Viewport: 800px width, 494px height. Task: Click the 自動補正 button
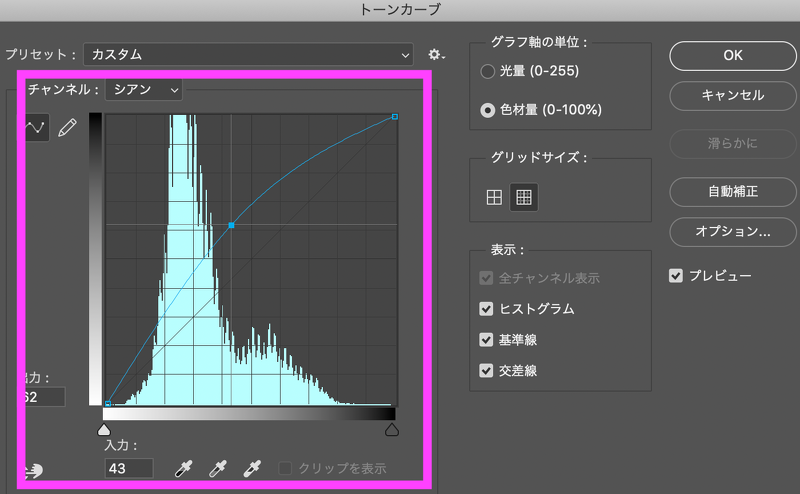[x=732, y=189]
